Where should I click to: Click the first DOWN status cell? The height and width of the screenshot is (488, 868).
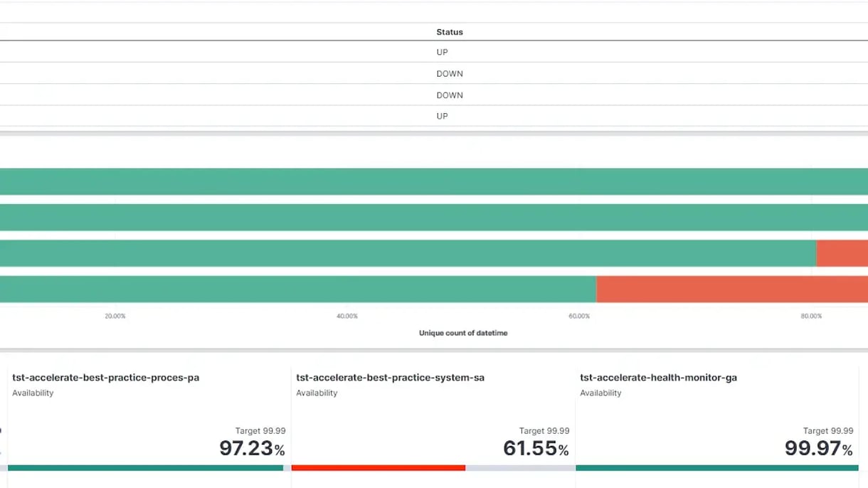pyautogui.click(x=450, y=73)
